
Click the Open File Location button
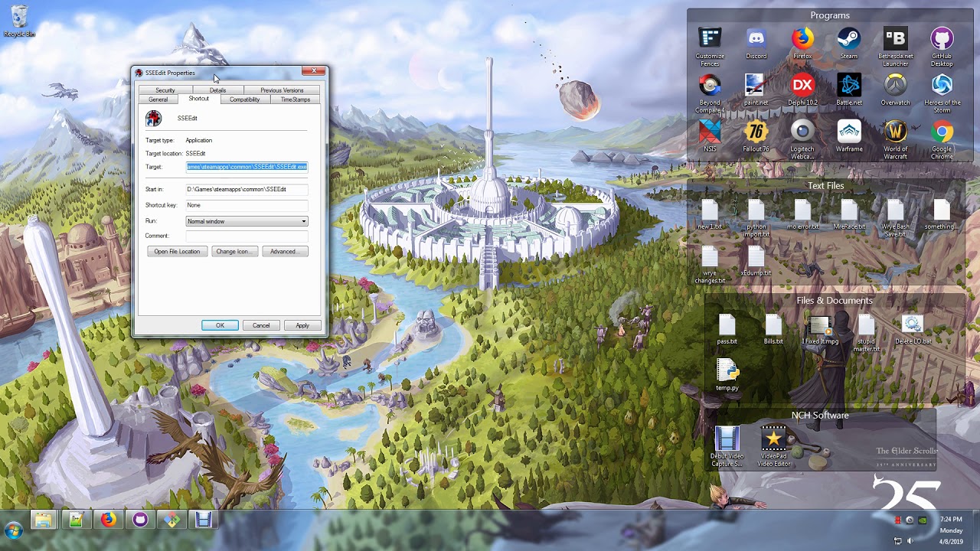177,251
